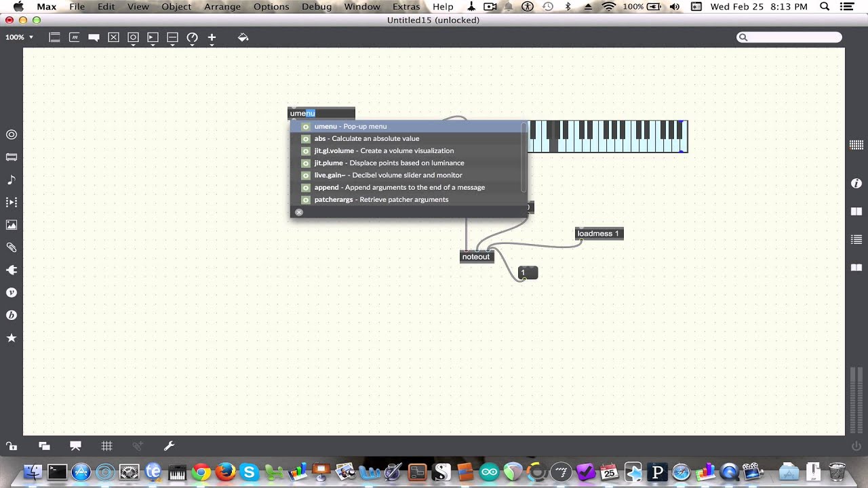Screen dimensions: 868x488
Task: Open the Reference book icon
Action: point(856,211)
